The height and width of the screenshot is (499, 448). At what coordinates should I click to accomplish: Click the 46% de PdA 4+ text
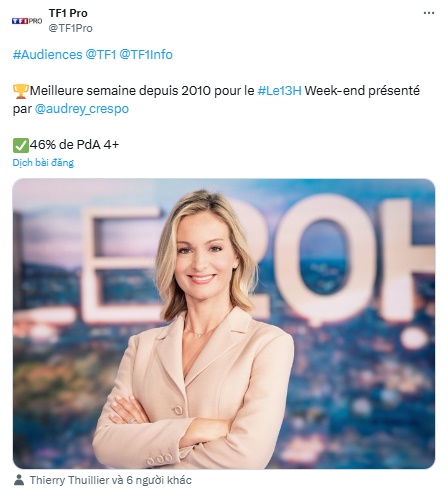click(74, 145)
